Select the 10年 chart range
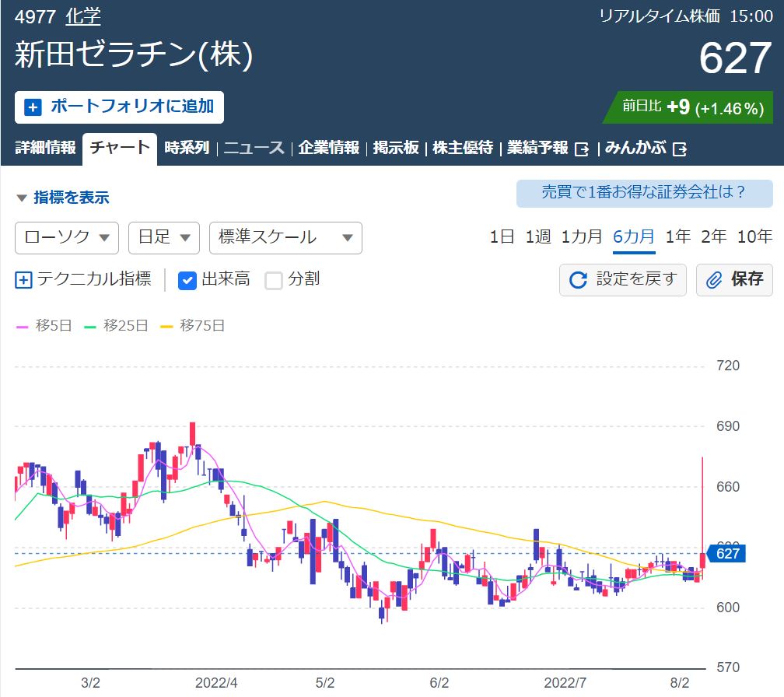 (x=755, y=236)
